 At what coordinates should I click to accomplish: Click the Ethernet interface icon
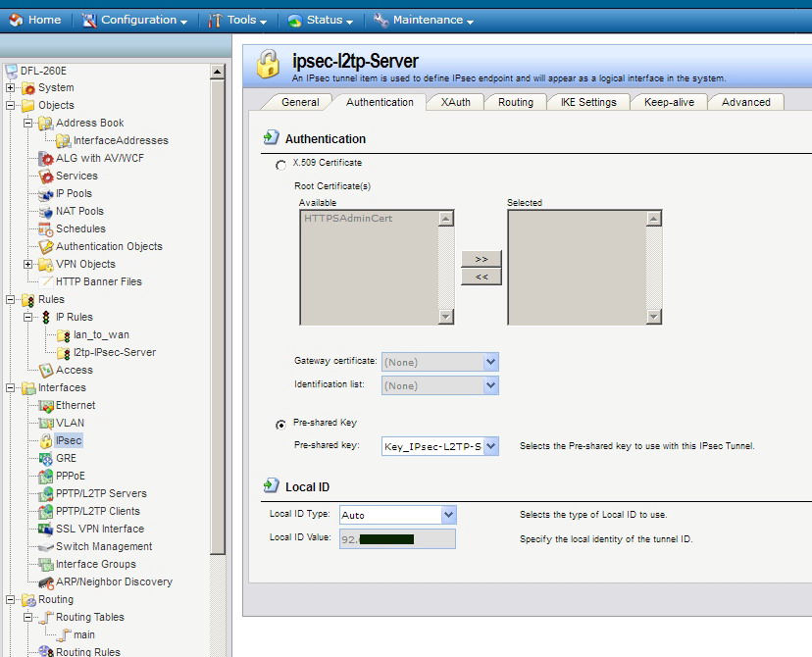click(46, 405)
